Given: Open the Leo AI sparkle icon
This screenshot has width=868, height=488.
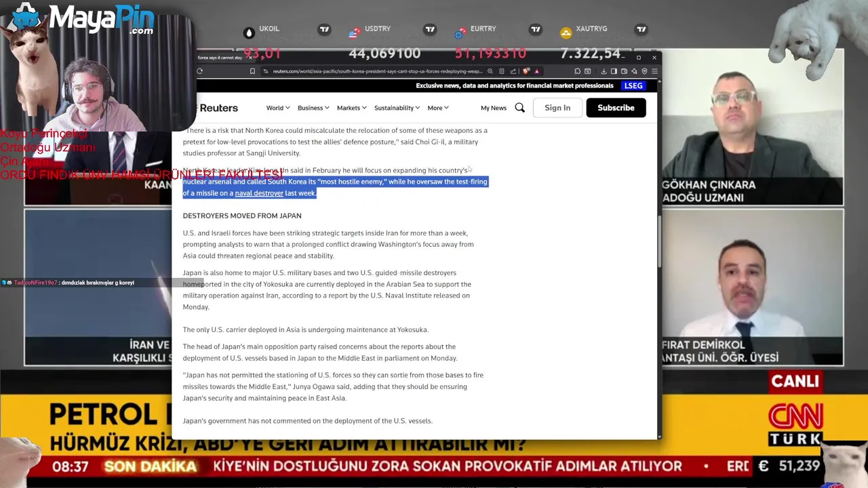Looking at the screenshot, I should (x=634, y=71).
